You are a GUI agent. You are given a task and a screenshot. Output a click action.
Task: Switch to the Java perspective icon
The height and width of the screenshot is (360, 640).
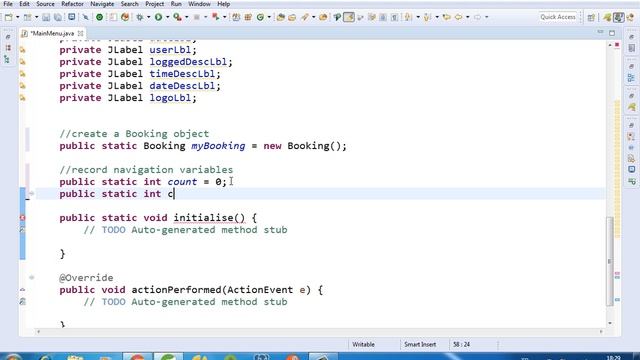click(x=607, y=17)
